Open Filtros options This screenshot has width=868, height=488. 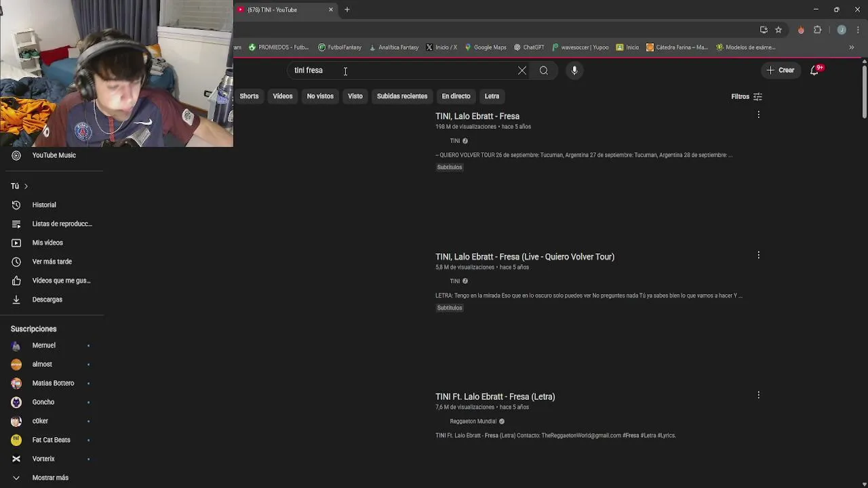point(747,96)
